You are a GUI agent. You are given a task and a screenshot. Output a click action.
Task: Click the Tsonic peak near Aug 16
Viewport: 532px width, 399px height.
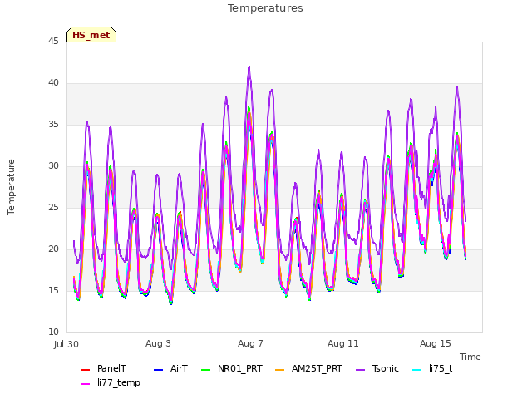(x=457, y=87)
